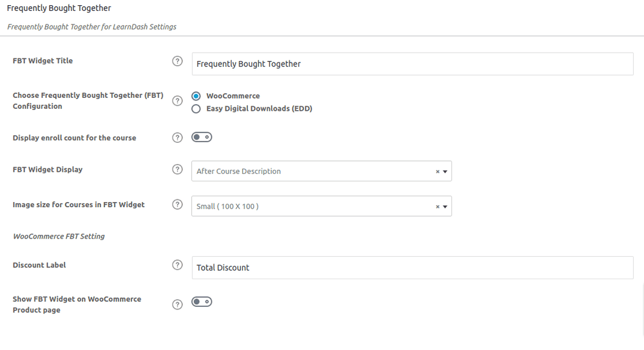Screen dimensions: 644x350
Task: Choose Easy Digital Downloads (EDD) radio option
Action: [x=196, y=109]
